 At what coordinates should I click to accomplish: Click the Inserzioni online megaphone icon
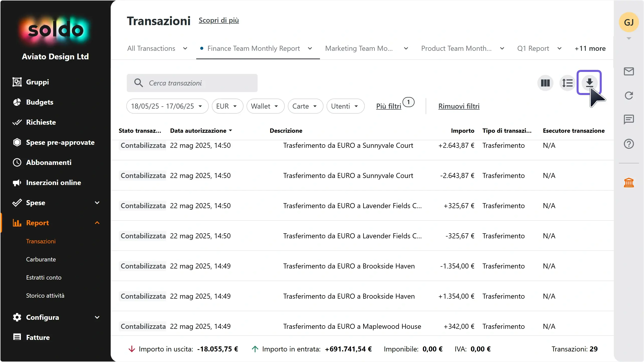pos(17,183)
